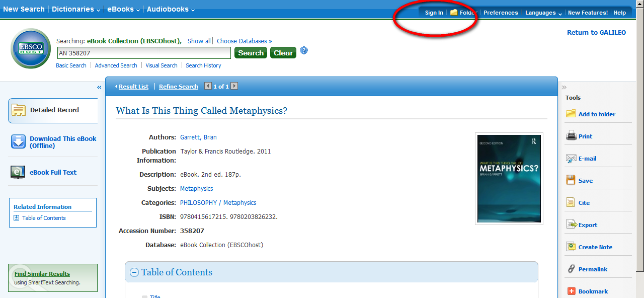This screenshot has width=644, height=298.
Task: Open the Basic Search link
Action: click(x=71, y=65)
